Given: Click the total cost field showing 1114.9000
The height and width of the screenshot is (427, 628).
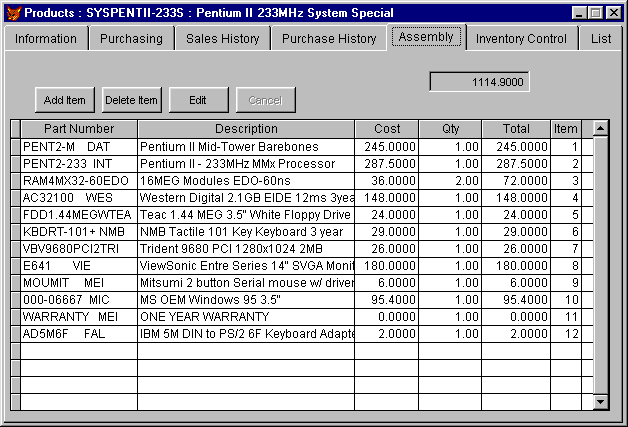Looking at the screenshot, I should (x=479, y=82).
